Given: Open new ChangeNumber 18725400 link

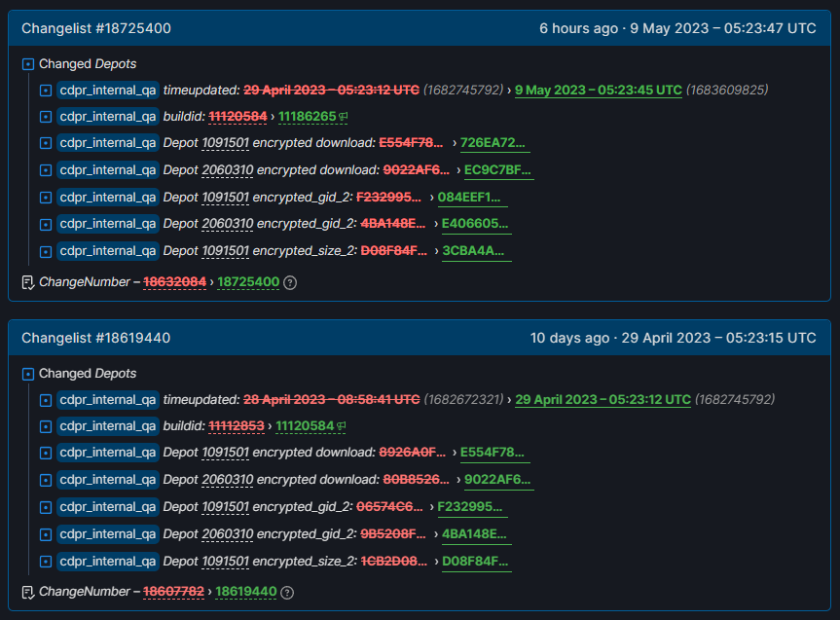Looking at the screenshot, I should (248, 282).
